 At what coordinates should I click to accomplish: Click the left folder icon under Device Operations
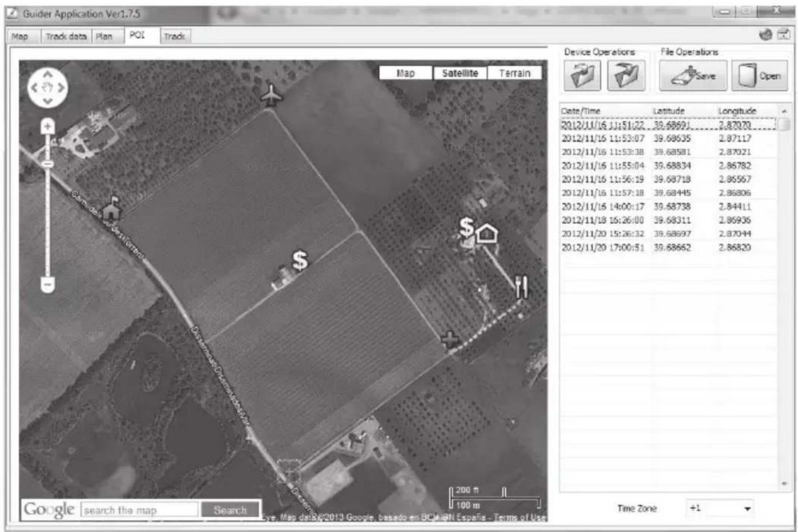click(582, 75)
